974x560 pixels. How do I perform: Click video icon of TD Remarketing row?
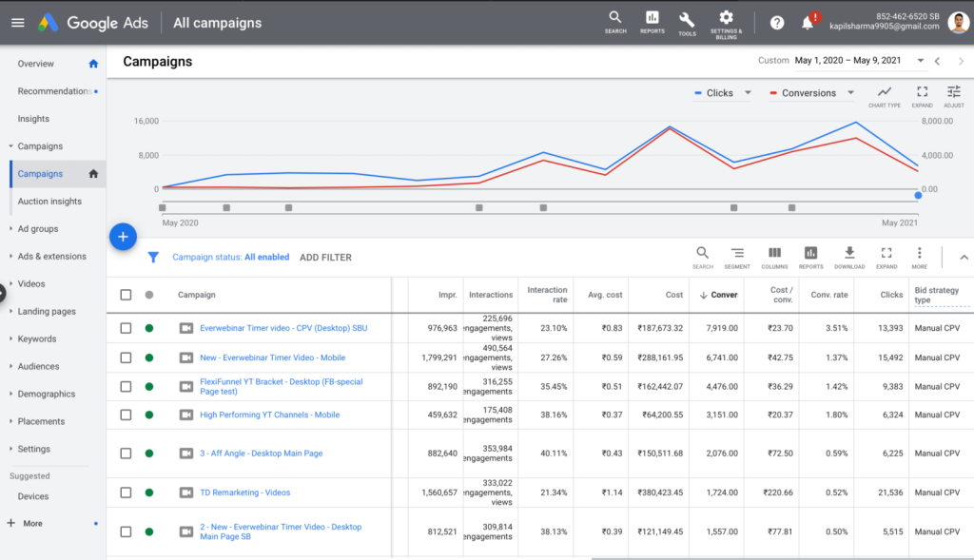(185, 492)
